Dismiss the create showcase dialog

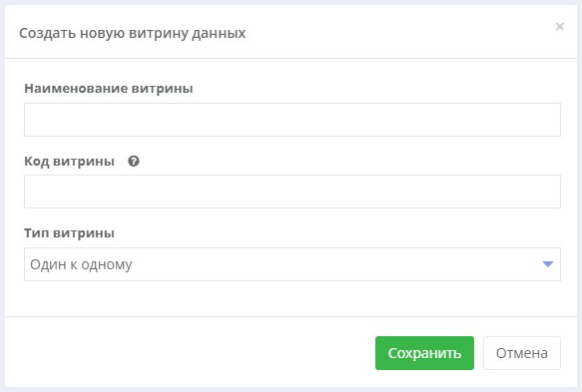coord(560,26)
